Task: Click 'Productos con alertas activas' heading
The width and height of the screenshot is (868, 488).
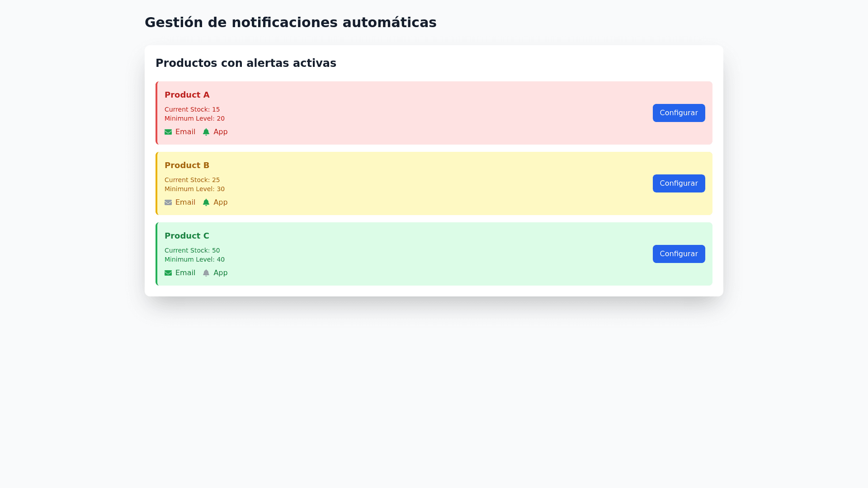Action: 246,63
